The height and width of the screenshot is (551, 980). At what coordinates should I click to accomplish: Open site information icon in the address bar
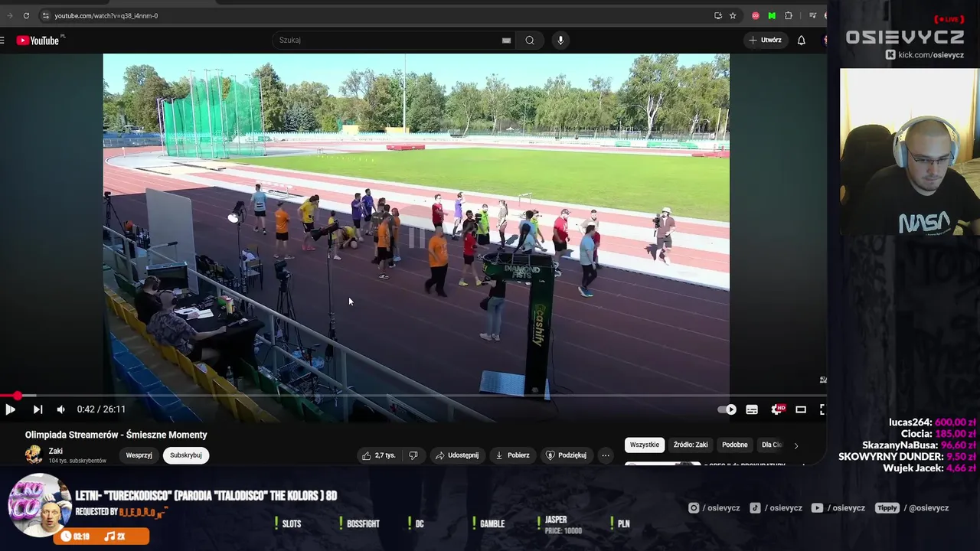pyautogui.click(x=45, y=15)
